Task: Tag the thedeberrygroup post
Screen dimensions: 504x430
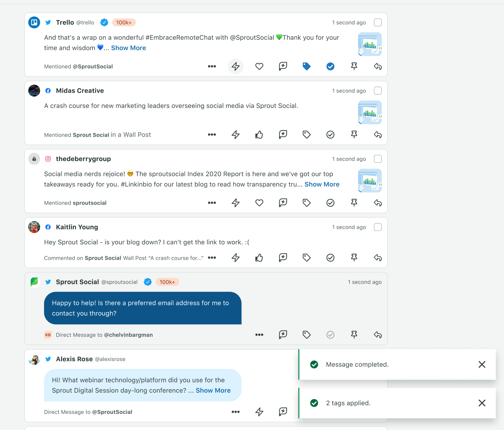Action: (x=307, y=203)
